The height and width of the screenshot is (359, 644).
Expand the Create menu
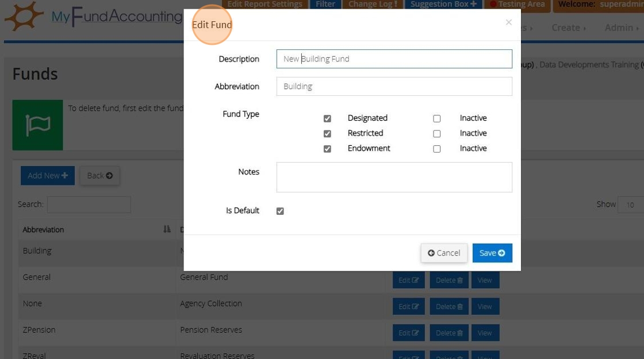(x=569, y=28)
